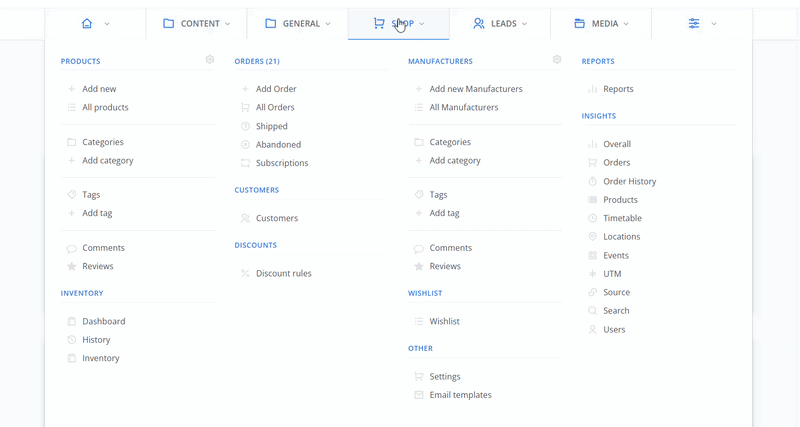Open All products list
This screenshot has width=800, height=427.
pos(105,107)
